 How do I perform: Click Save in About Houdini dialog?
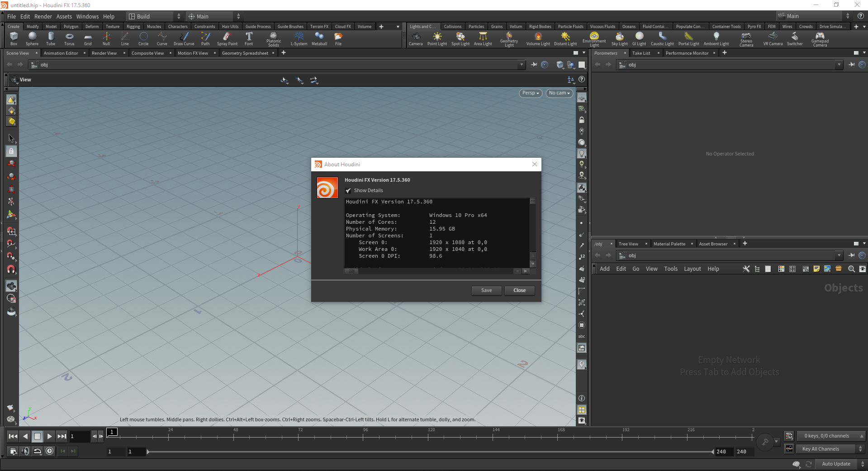tap(486, 290)
